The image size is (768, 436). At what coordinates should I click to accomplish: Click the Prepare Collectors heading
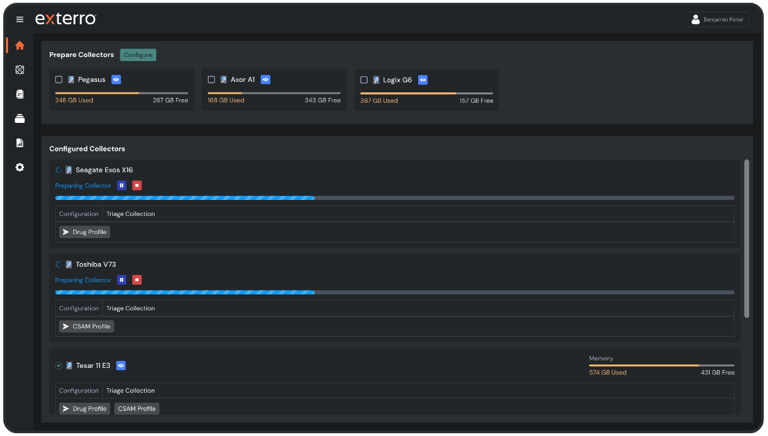coord(81,55)
